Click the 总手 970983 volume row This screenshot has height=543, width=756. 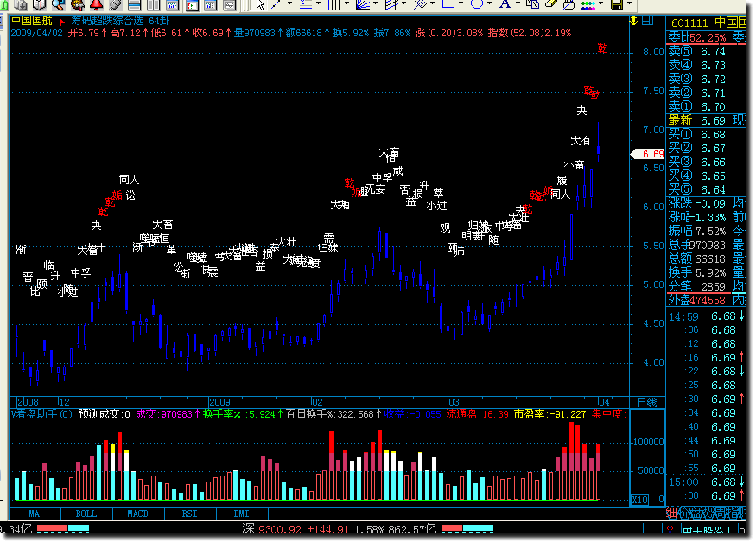click(696, 246)
